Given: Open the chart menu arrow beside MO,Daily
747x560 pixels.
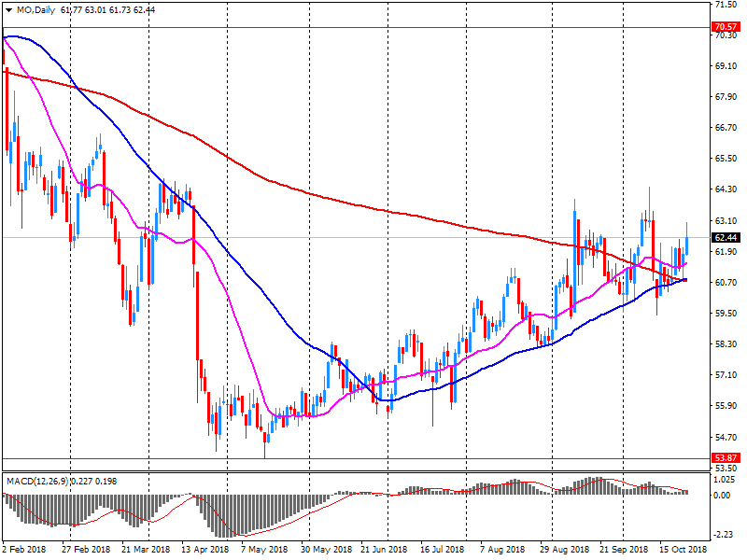Looking at the screenshot, I should (8, 10).
